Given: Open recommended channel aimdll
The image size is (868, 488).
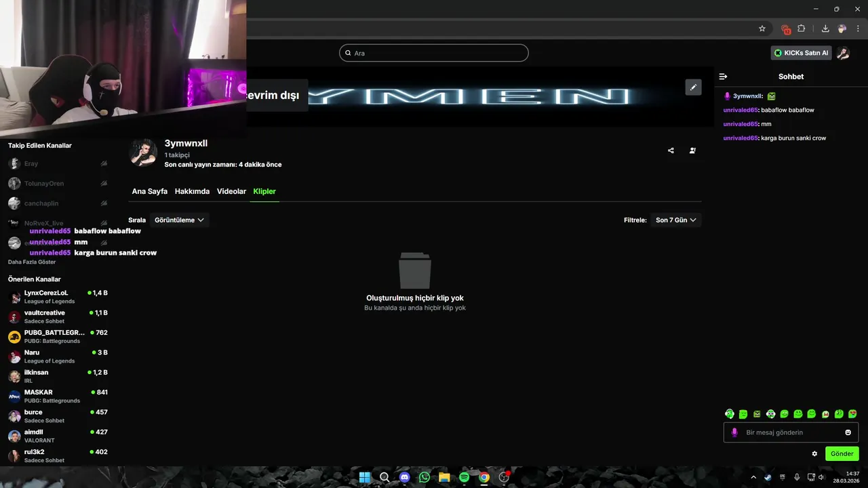Looking at the screenshot, I should coord(58,436).
